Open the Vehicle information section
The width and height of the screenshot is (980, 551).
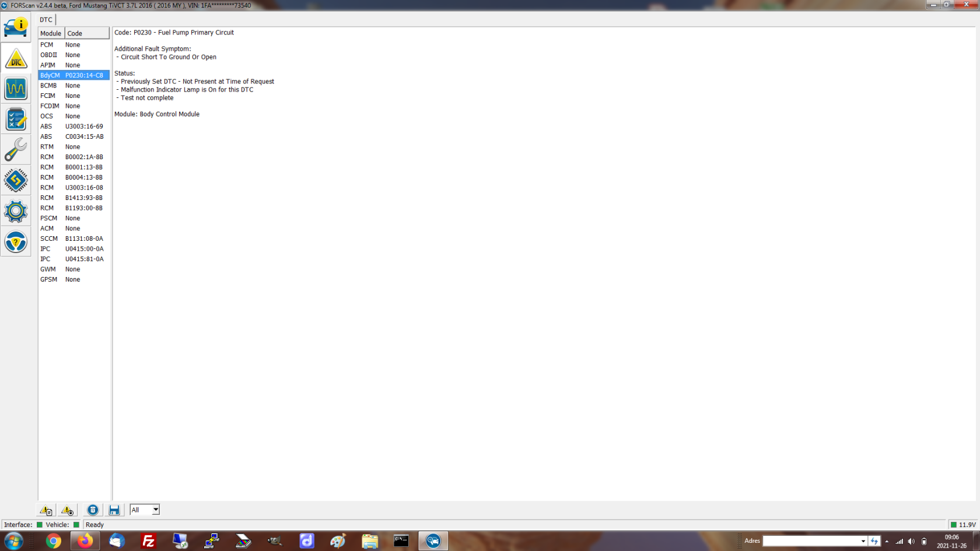coord(16,27)
